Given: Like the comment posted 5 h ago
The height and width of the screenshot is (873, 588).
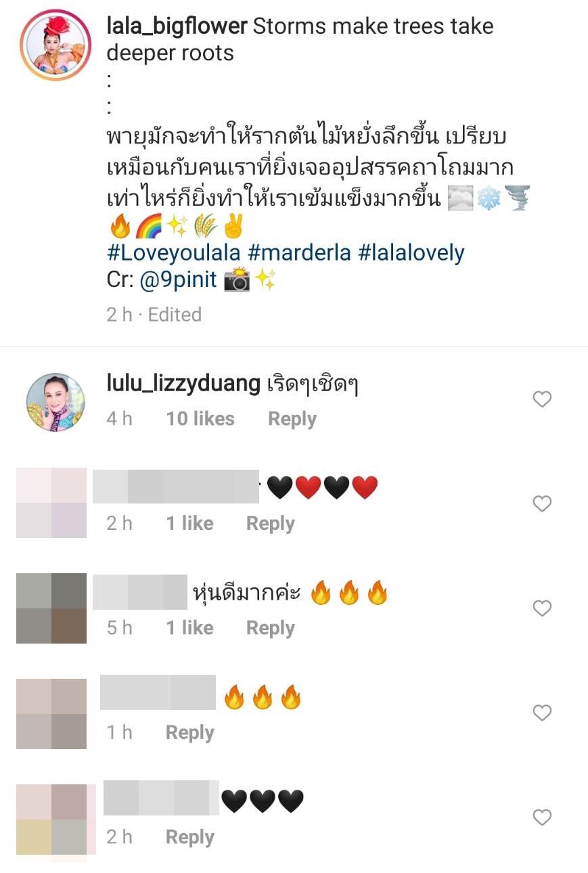Looking at the screenshot, I should pyautogui.click(x=542, y=608).
